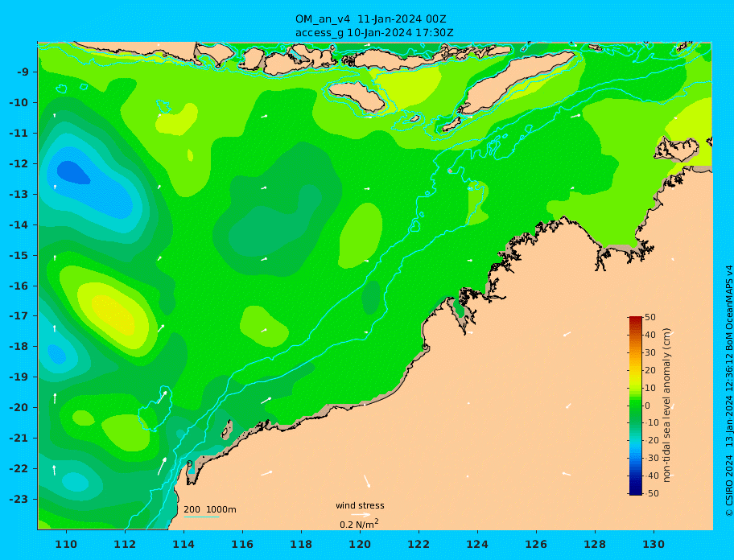Select the latitude axis label "-18"
Image resolution: width=734 pixels, height=560 pixels.
click(19, 347)
